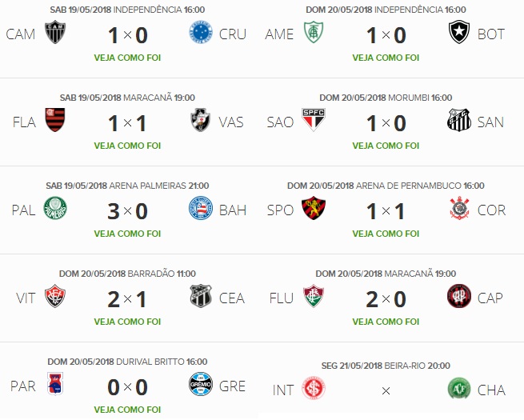Click the 2 x 1 score of VIT x CEA
The height and width of the screenshot is (420, 524).
pyautogui.click(x=127, y=299)
